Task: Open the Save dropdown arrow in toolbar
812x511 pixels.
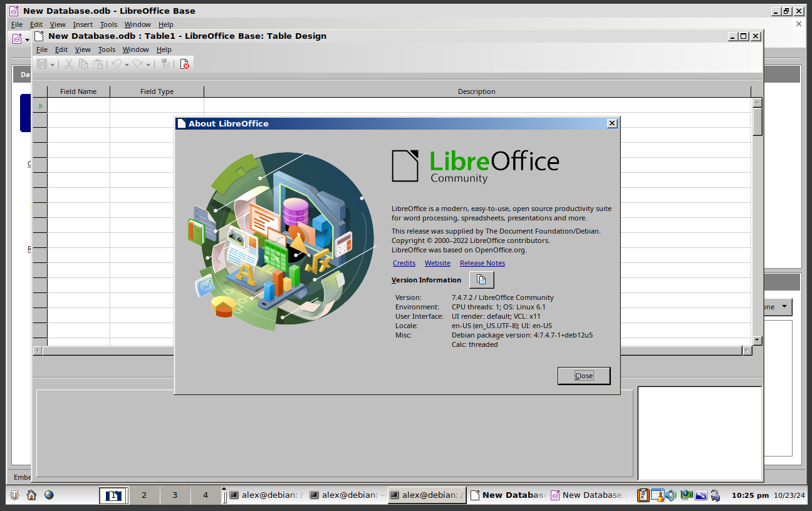Action: click(53, 65)
